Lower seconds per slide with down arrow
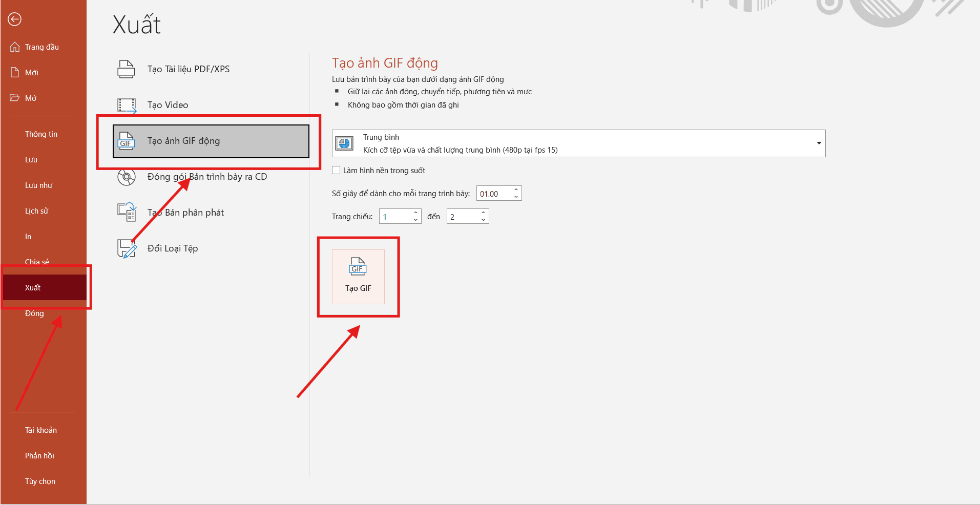The image size is (980, 505). tap(516, 196)
